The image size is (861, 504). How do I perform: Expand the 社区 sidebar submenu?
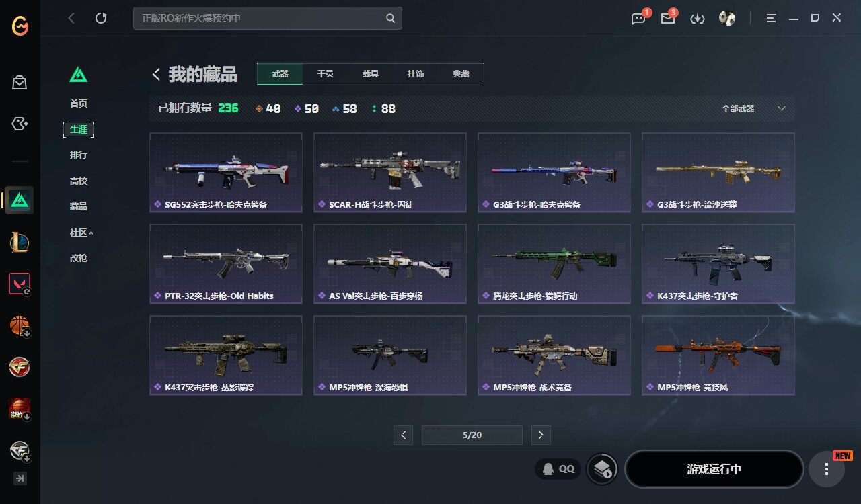click(81, 233)
